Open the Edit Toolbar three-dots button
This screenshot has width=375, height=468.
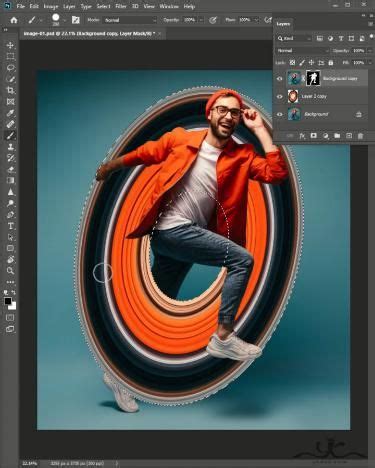10,282
